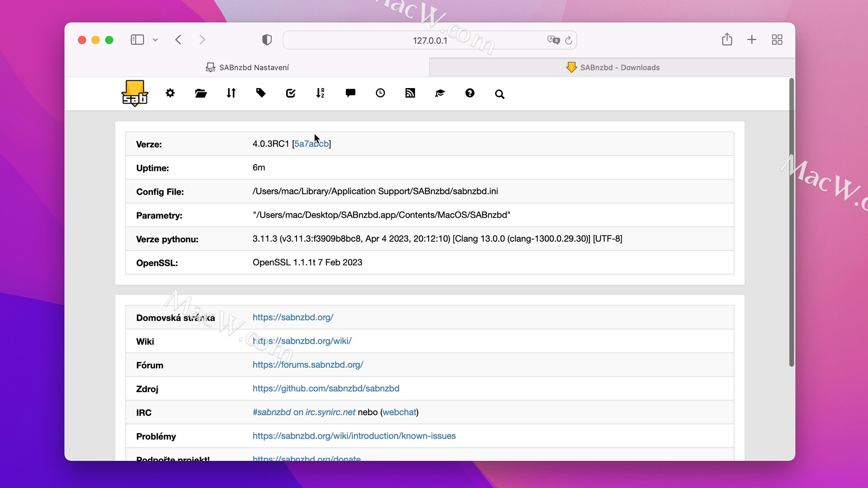868x488 pixels.
Task: Click the Parametry path value
Action: 381,215
